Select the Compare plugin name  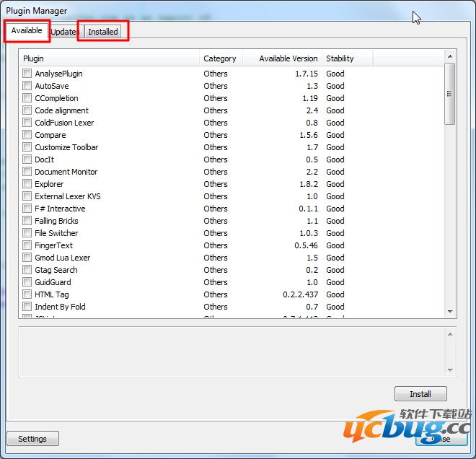(50, 135)
